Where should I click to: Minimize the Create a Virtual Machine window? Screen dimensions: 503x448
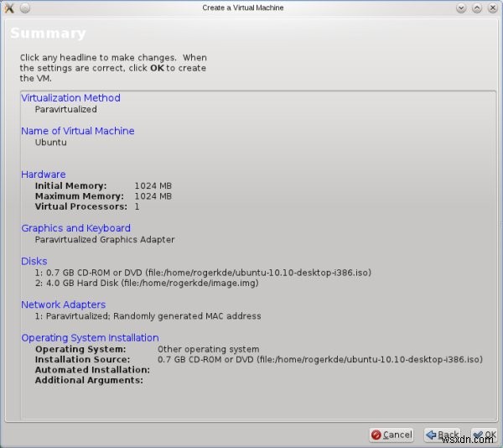click(461, 8)
